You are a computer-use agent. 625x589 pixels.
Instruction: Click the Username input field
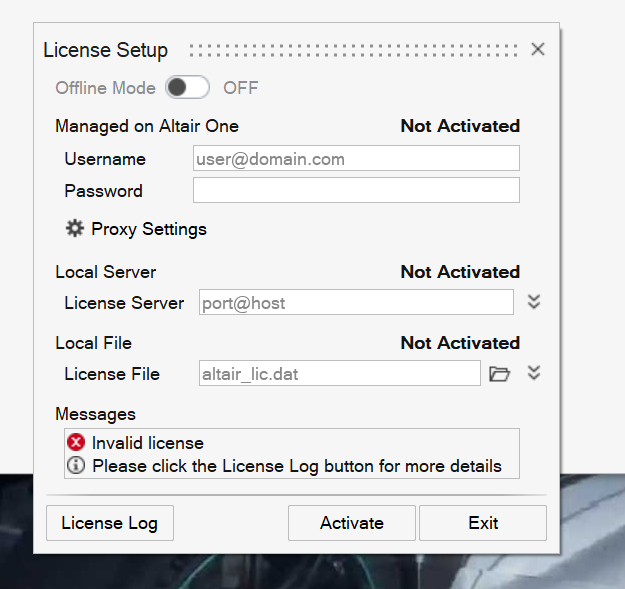(x=356, y=158)
